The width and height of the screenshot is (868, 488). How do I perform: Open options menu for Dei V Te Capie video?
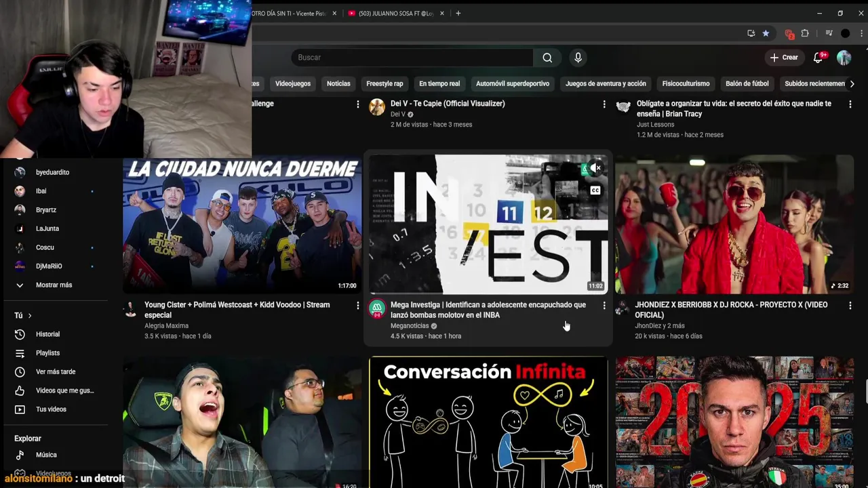(604, 104)
